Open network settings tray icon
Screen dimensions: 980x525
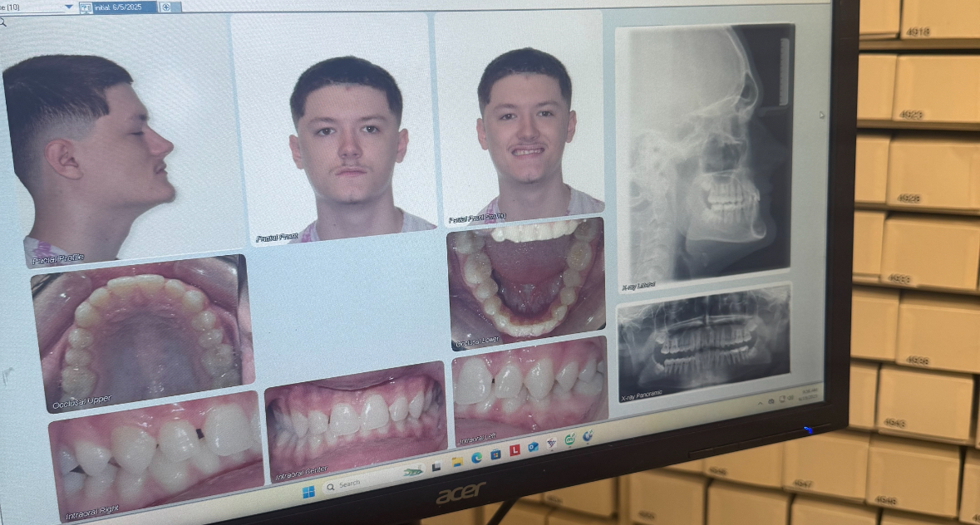point(782,398)
